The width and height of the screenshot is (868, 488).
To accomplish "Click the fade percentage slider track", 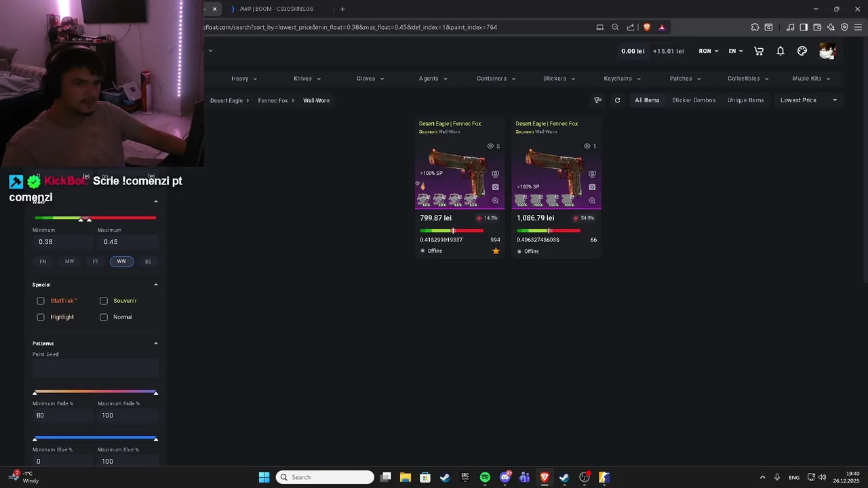I will 95,391.
